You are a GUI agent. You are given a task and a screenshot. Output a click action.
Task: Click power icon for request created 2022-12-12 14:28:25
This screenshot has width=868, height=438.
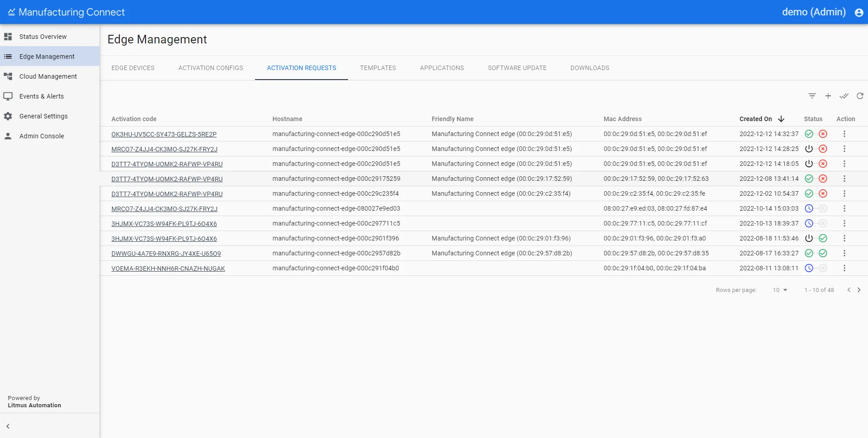(x=809, y=149)
